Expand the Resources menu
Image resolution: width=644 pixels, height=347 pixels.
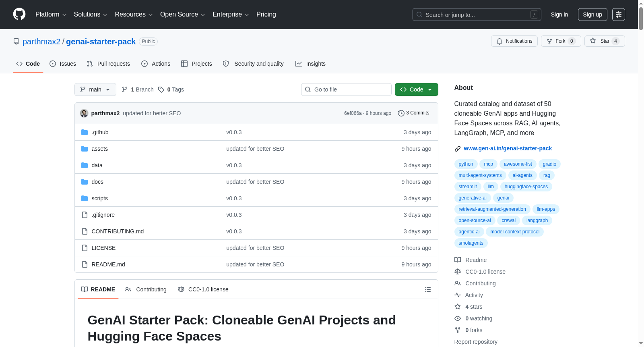[x=134, y=15]
